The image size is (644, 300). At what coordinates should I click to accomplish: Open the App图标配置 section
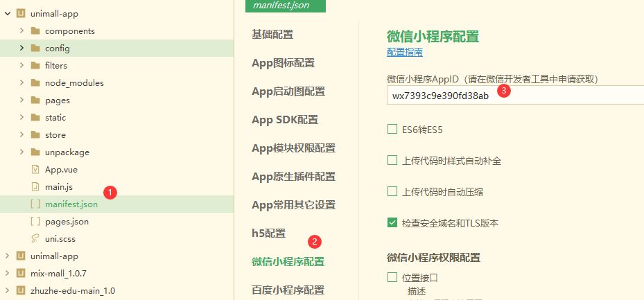click(283, 63)
